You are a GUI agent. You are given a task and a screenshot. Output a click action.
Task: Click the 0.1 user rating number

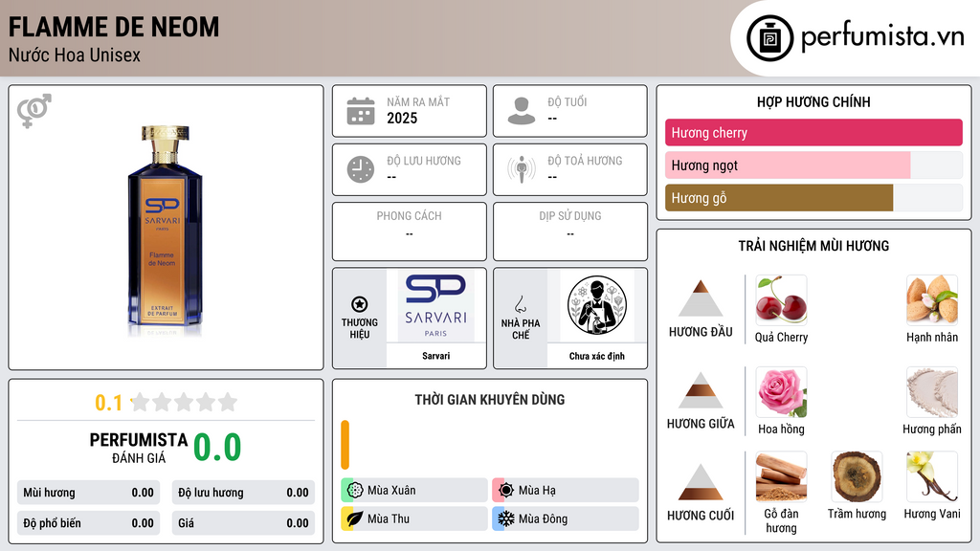[109, 403]
